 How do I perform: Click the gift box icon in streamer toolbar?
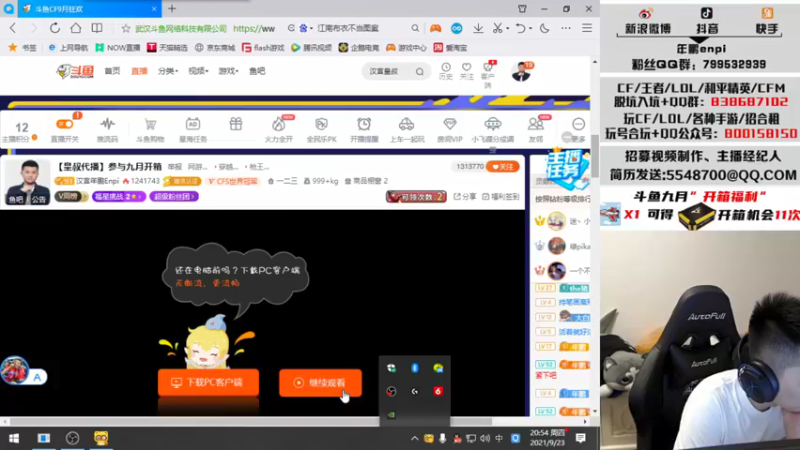pos(236,124)
